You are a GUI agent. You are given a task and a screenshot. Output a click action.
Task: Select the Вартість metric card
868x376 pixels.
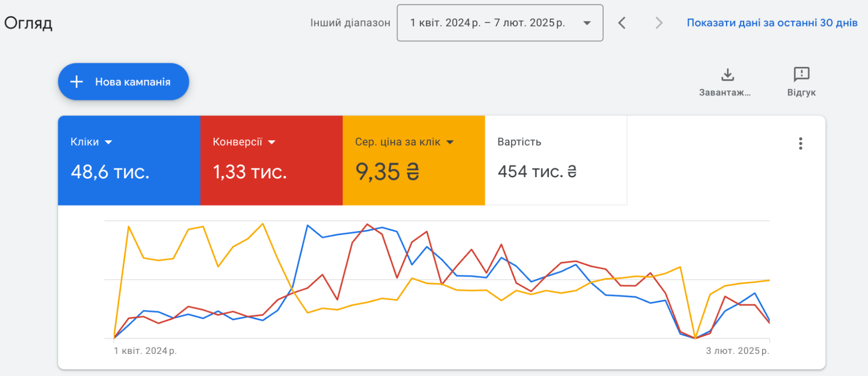point(556,160)
